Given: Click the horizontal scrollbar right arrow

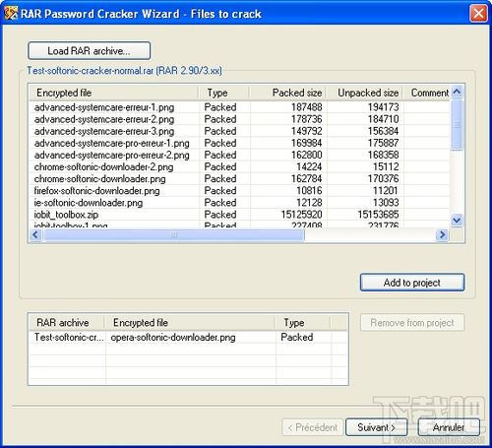Looking at the screenshot, I should click(443, 234).
